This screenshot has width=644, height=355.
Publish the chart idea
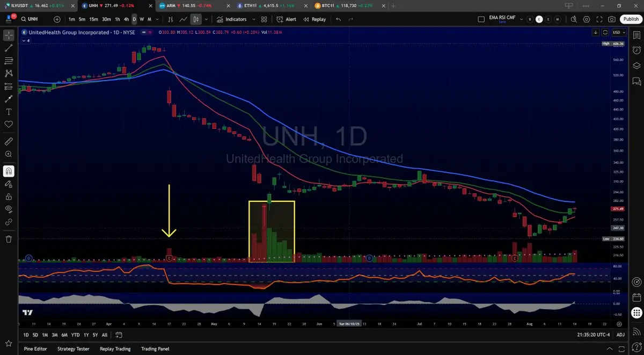tap(631, 19)
